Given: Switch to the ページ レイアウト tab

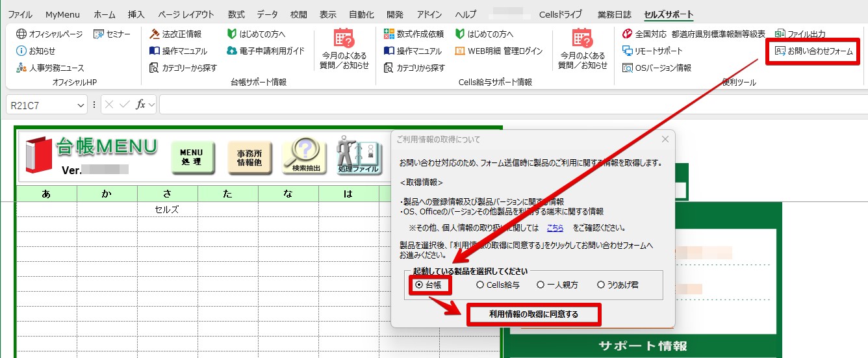Looking at the screenshot, I should coord(186,14).
